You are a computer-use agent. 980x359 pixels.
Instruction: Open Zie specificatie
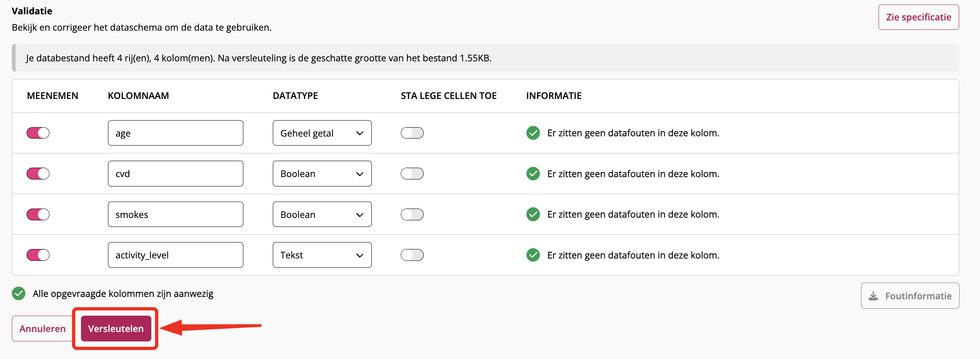(918, 17)
